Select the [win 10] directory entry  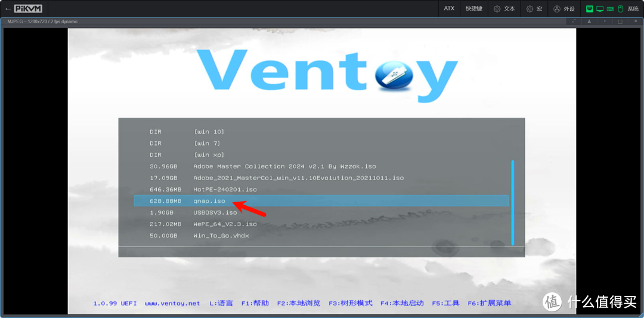click(321, 132)
